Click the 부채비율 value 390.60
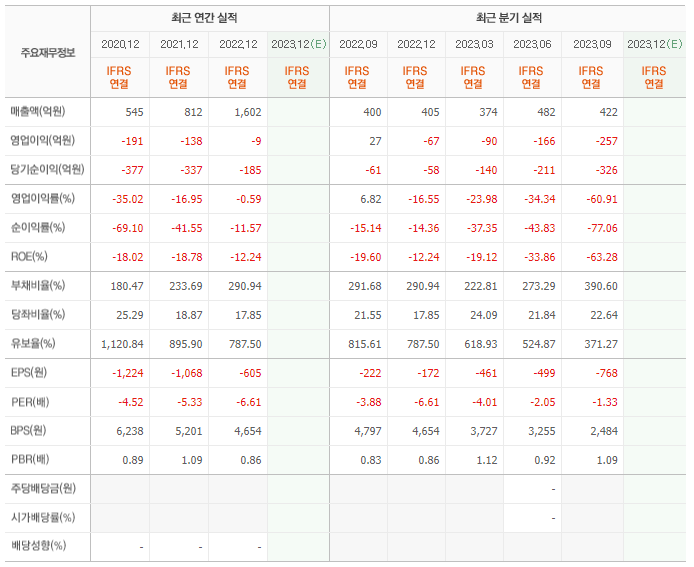The image size is (694, 567). point(601,286)
